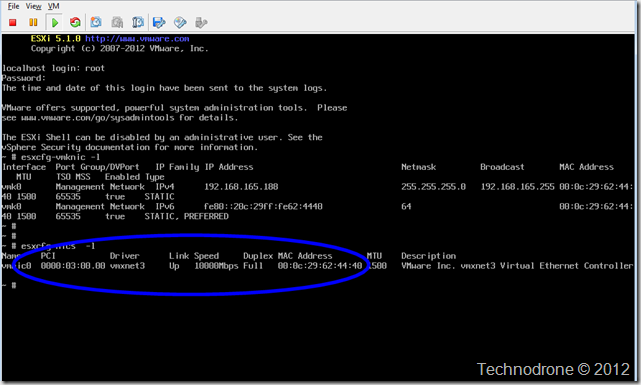
Task: Reset the virtual machine with the restart icon
Action: pyautogui.click(x=75, y=22)
